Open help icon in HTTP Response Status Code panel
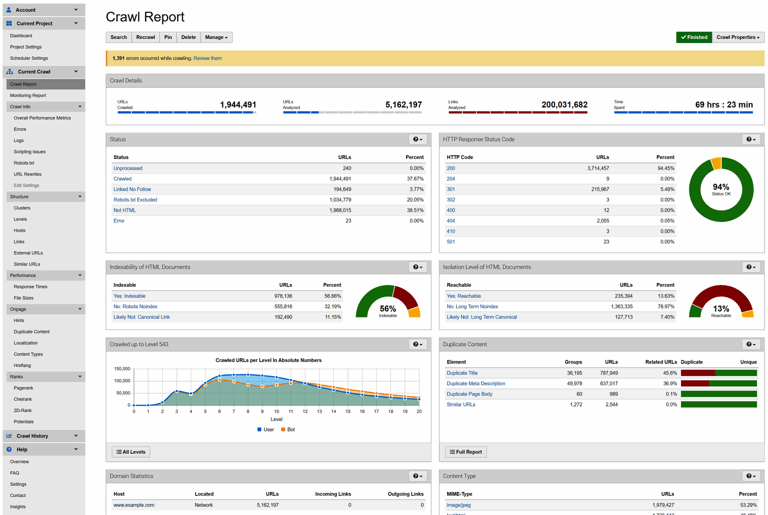768x515 pixels. pos(751,140)
